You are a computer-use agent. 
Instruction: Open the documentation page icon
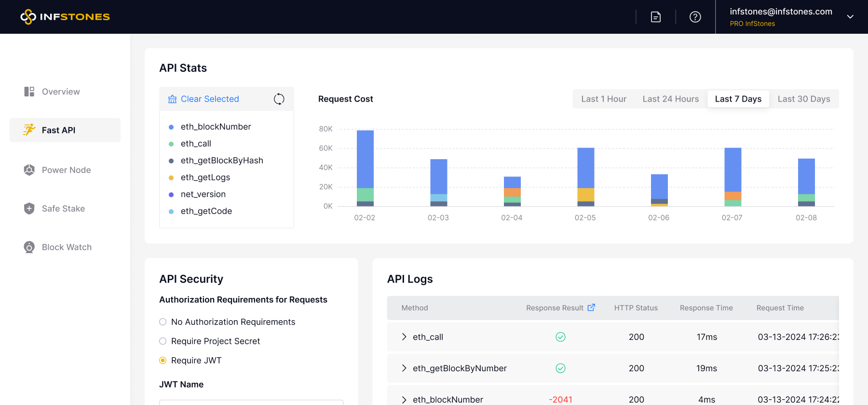tap(656, 17)
